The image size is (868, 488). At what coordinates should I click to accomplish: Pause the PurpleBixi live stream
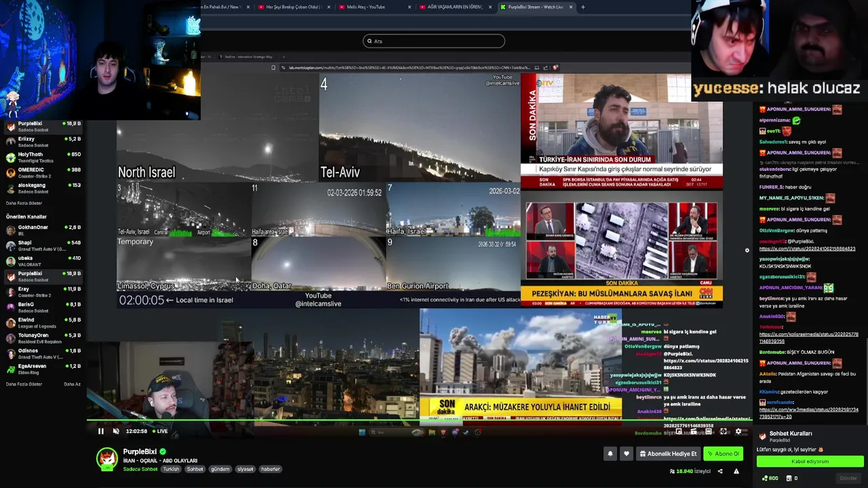100,431
